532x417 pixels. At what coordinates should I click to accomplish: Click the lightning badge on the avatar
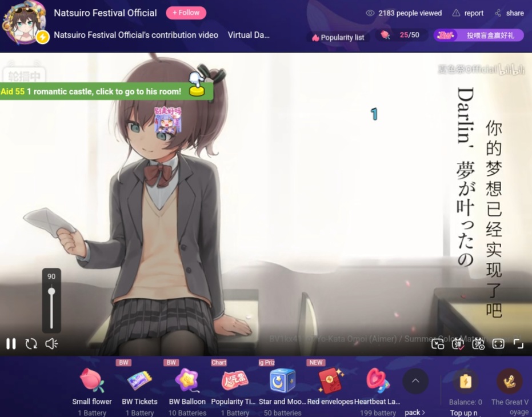[x=43, y=37]
